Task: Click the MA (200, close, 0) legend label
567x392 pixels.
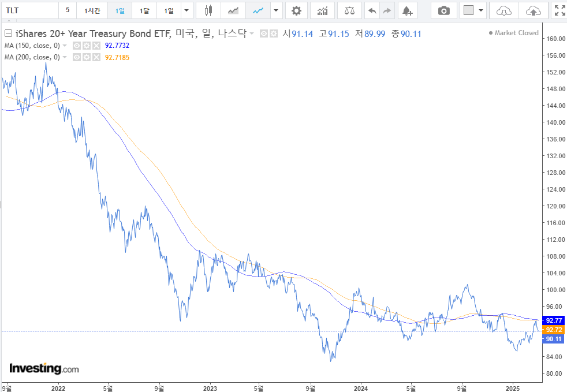Action: [x=32, y=57]
